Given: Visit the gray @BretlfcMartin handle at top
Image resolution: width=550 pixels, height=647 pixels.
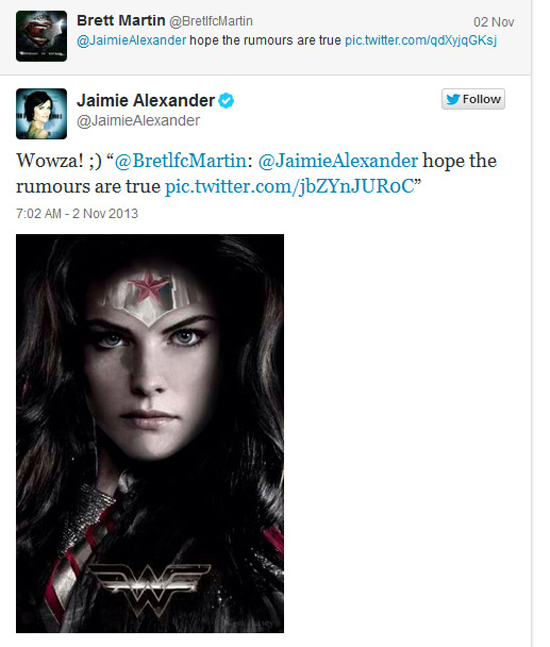Looking at the screenshot, I should click(211, 21).
